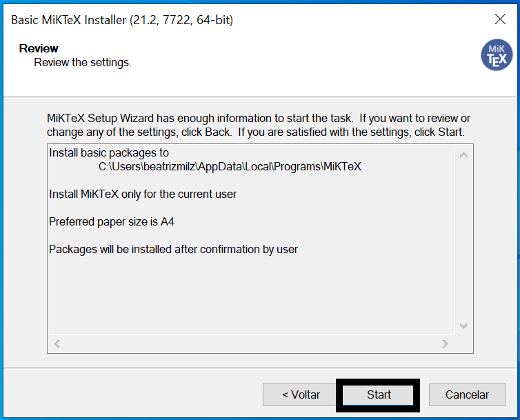Screen dimensions: 520x420
Task: Click the "Preferred paper size is A4" line
Action: [x=117, y=221]
